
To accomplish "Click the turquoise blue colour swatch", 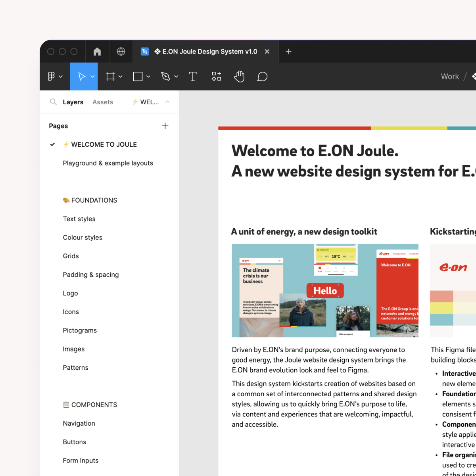I will [x=441, y=320].
